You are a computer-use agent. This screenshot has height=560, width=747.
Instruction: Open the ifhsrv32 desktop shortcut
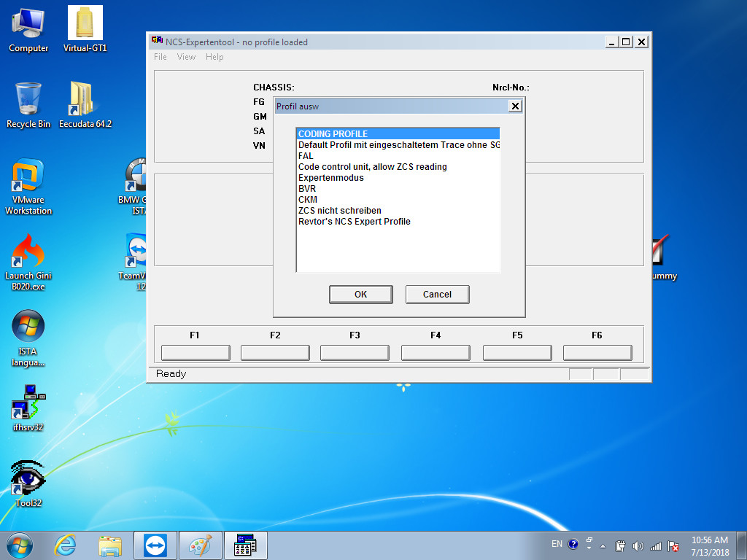[28, 402]
